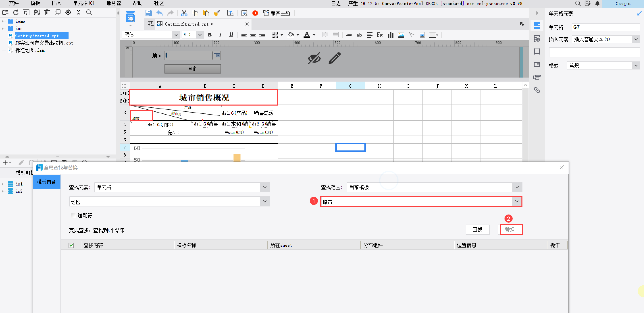Viewport: 644px width, 313px height.
Task: Enable the 通配符 wildcard checkbox
Action: pyautogui.click(x=74, y=215)
